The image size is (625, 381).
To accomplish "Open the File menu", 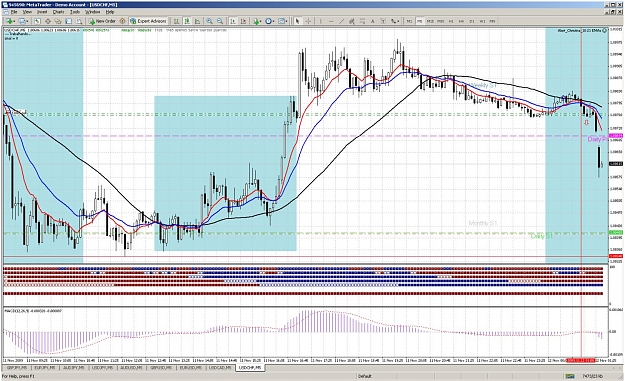I will pos(14,12).
